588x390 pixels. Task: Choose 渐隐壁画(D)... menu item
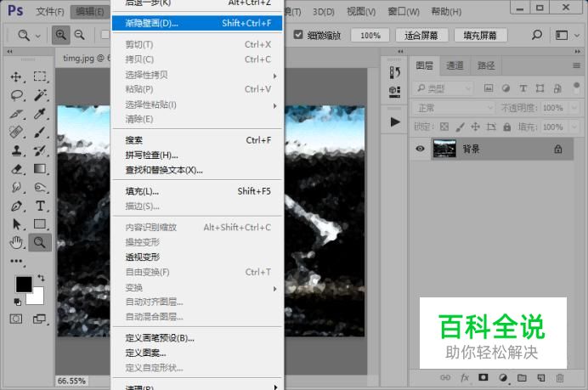click(x=197, y=23)
